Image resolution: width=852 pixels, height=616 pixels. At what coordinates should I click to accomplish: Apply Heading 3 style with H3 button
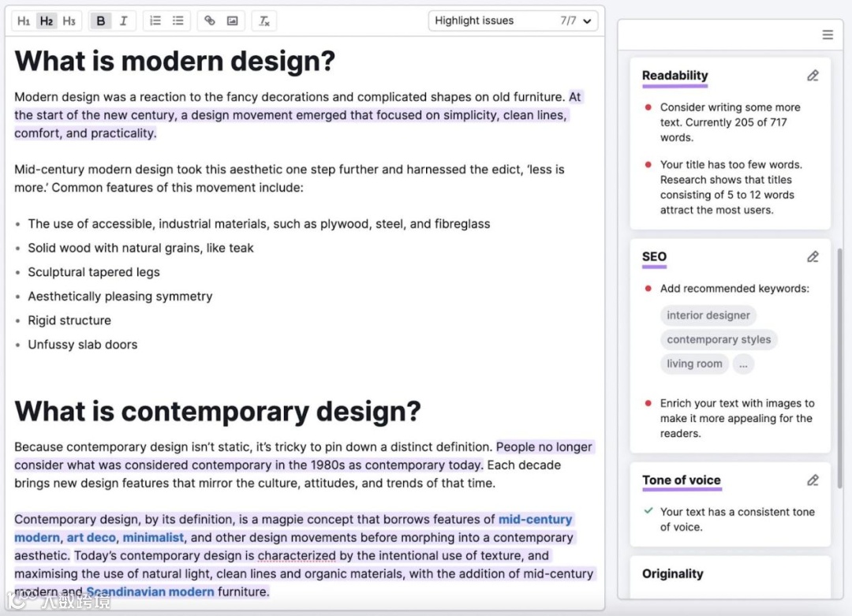click(x=69, y=21)
